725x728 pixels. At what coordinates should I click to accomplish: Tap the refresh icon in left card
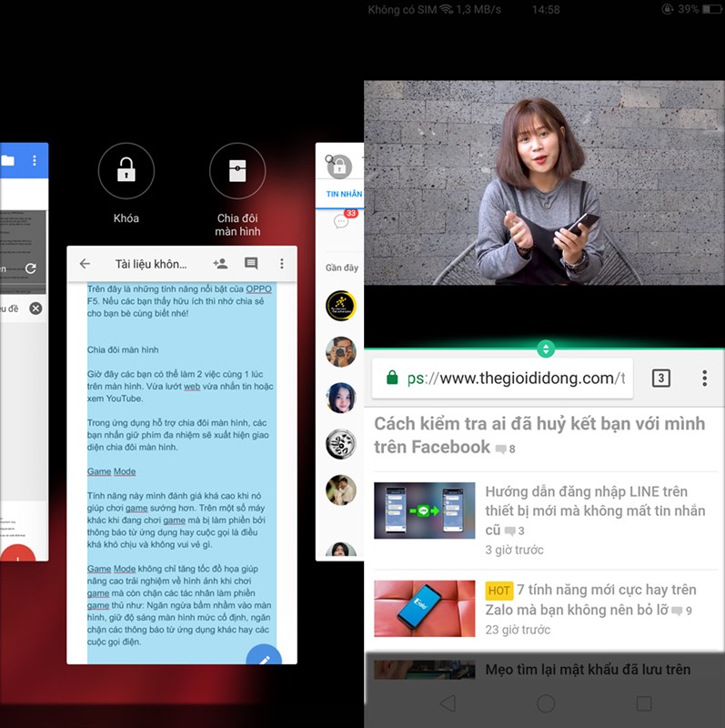coord(31,268)
